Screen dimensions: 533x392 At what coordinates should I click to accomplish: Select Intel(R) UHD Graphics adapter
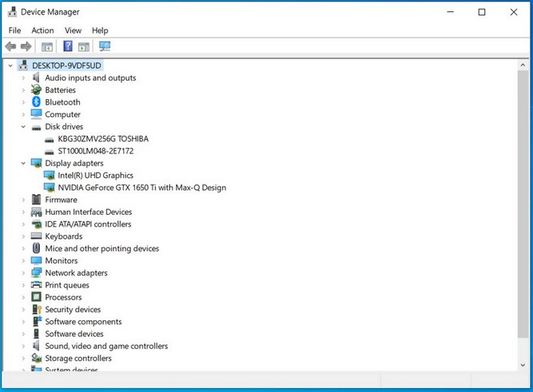click(x=96, y=176)
